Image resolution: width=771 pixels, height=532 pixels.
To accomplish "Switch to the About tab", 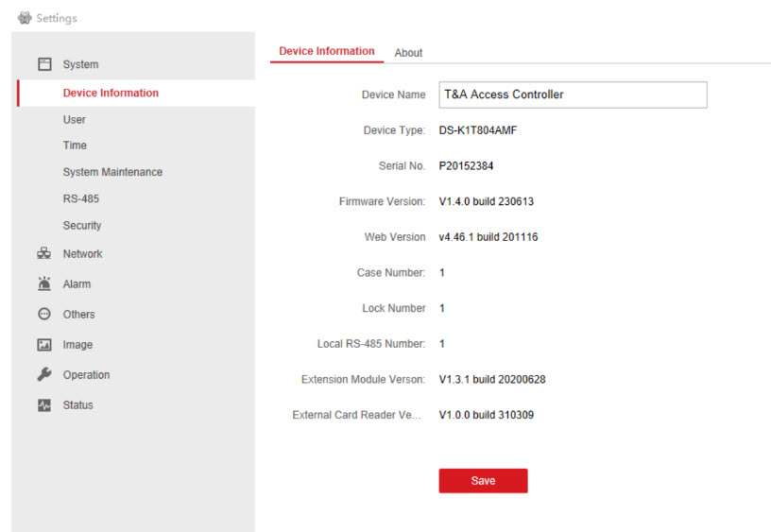I will 408,53.
